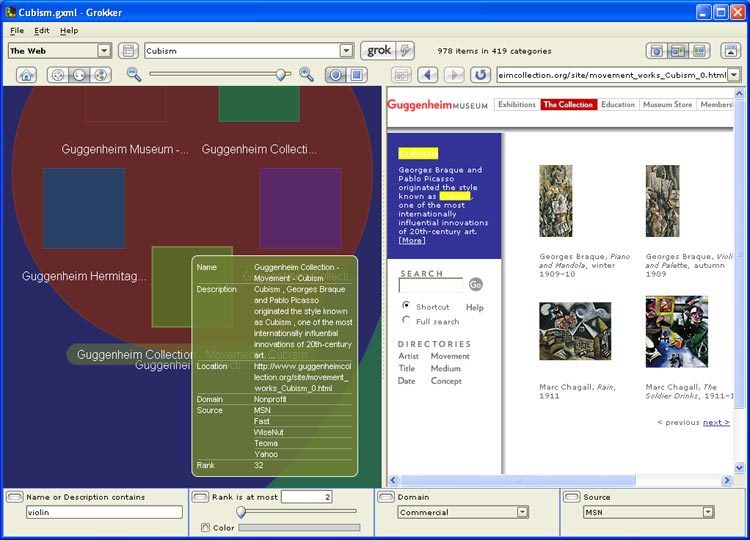Switch to circle shape map view
The height and width of the screenshot is (540, 750).
(336, 75)
